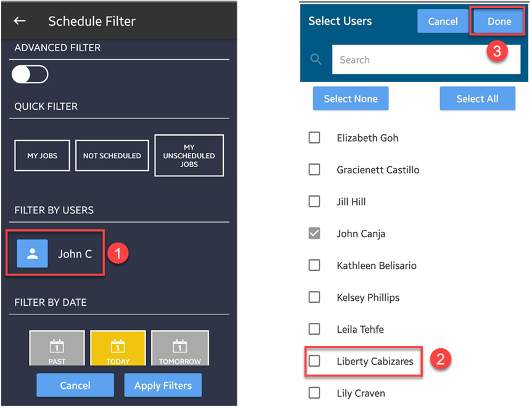The width and height of the screenshot is (532, 408).
Task: Apply the My Jobs quick filter
Action: (x=42, y=156)
